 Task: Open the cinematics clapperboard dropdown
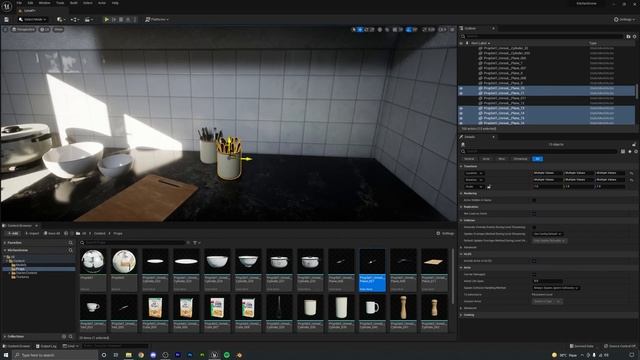[x=88, y=20]
